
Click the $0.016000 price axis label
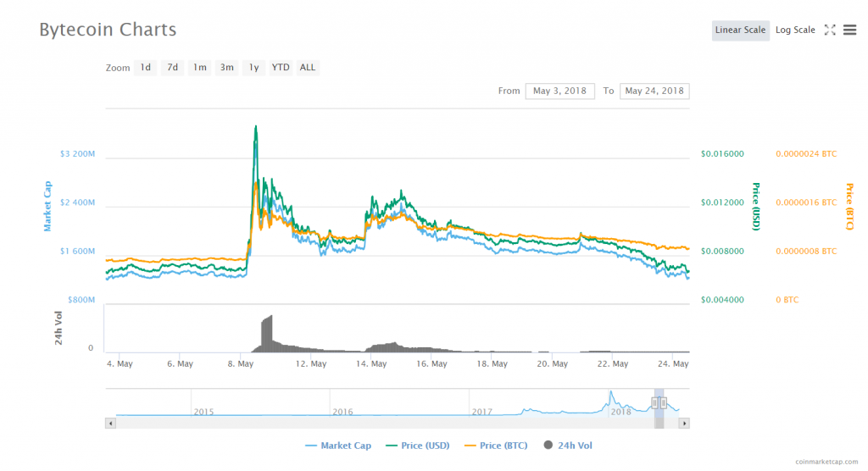tap(722, 154)
